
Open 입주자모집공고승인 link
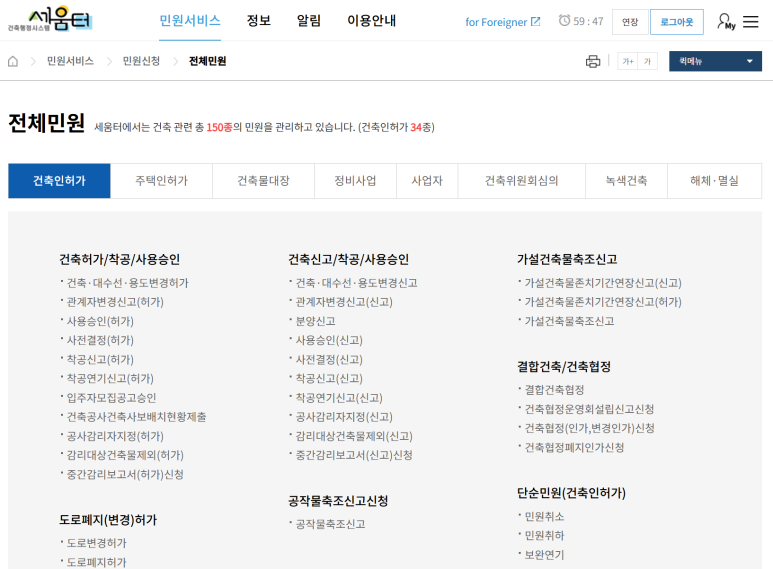click(111, 398)
